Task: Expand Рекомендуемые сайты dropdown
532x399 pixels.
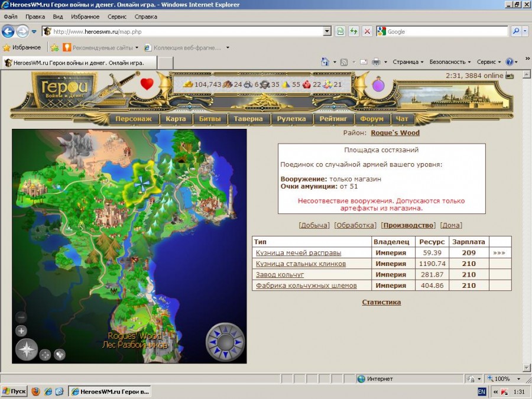Action: click(137, 48)
